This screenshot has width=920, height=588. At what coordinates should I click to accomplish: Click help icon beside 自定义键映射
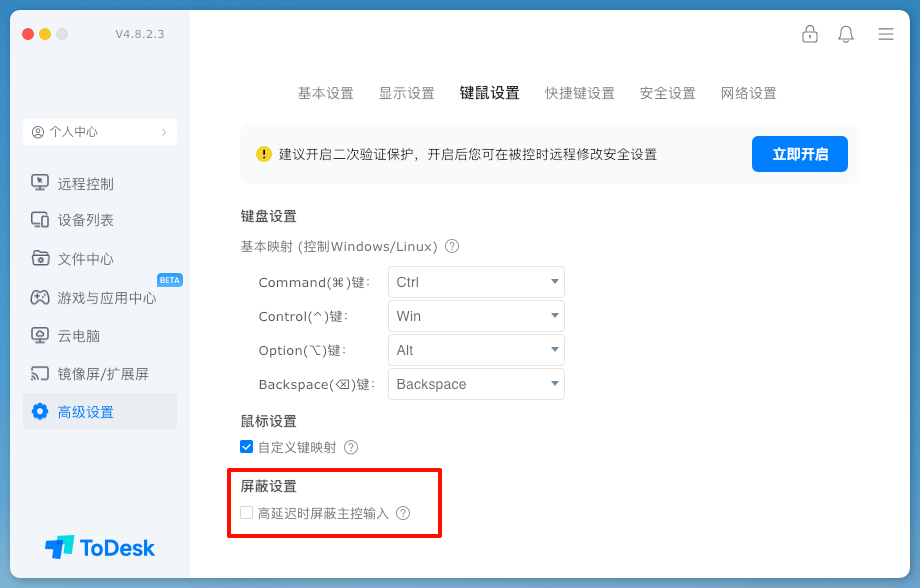click(x=351, y=448)
